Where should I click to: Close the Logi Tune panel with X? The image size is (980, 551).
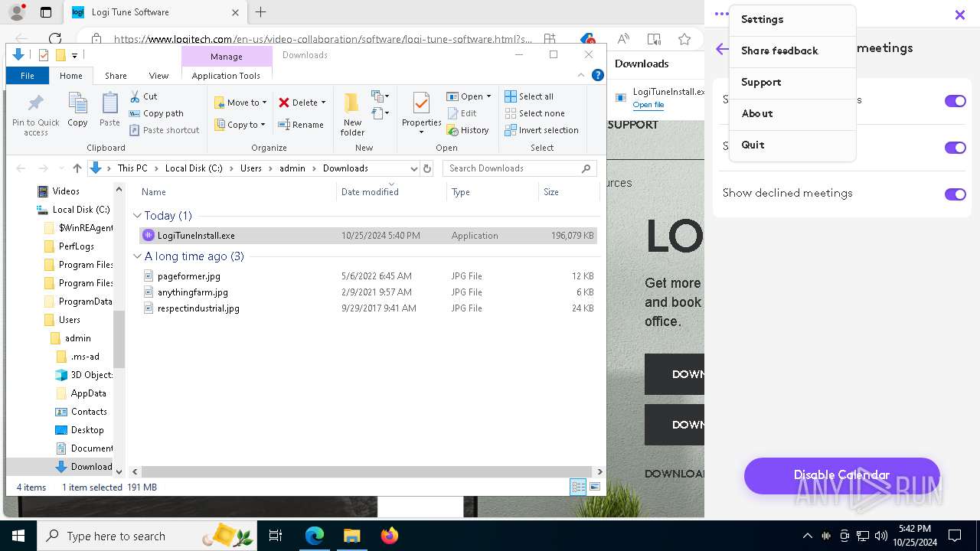(959, 15)
